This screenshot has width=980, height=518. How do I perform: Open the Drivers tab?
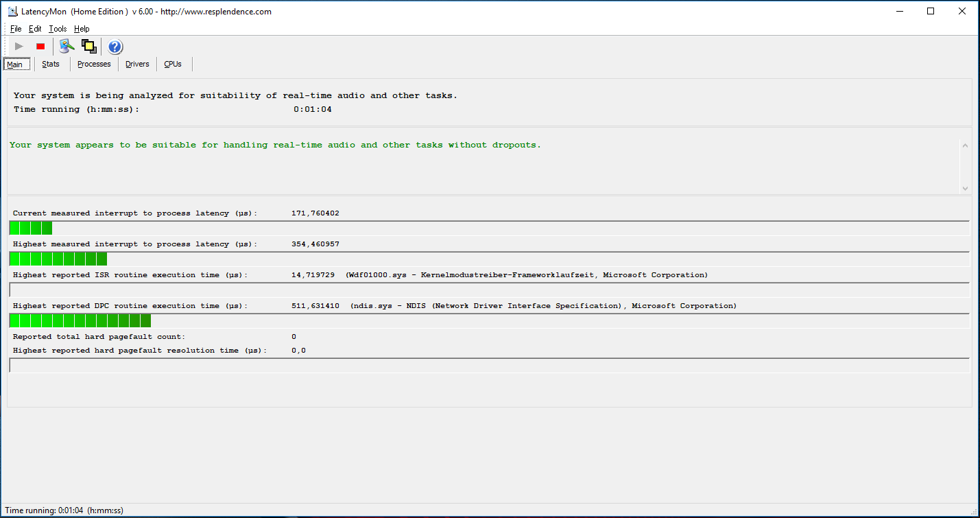tap(137, 64)
